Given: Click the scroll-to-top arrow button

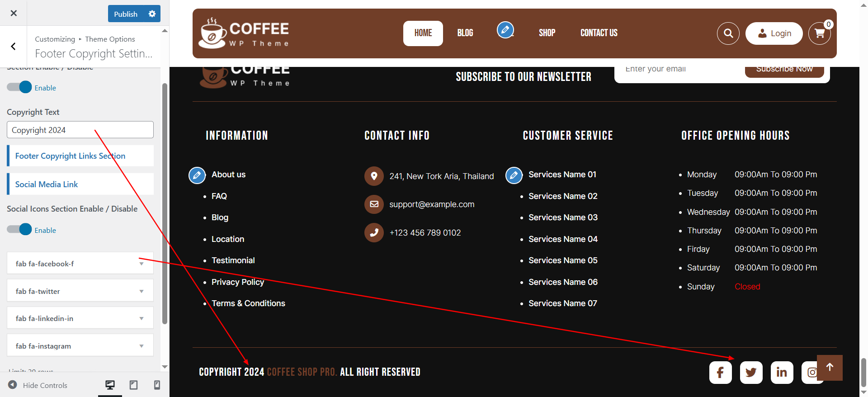Looking at the screenshot, I should point(830,368).
